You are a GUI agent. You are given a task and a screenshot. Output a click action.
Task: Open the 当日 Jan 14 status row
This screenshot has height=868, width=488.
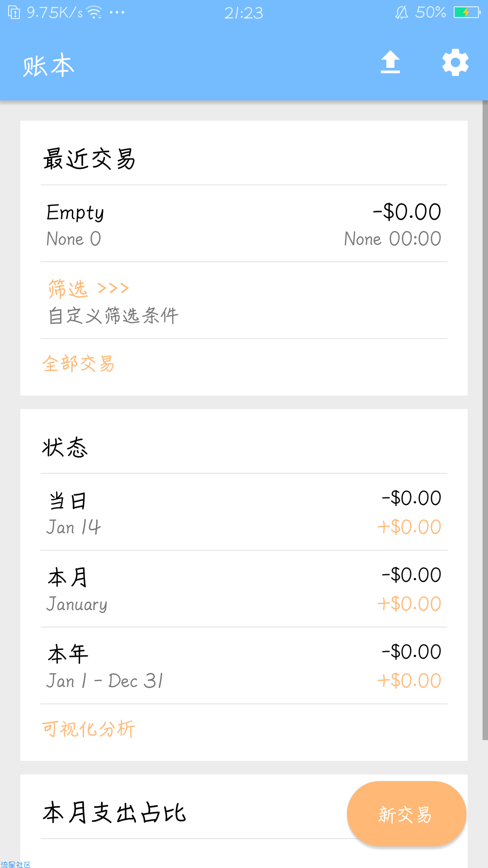pos(244,513)
